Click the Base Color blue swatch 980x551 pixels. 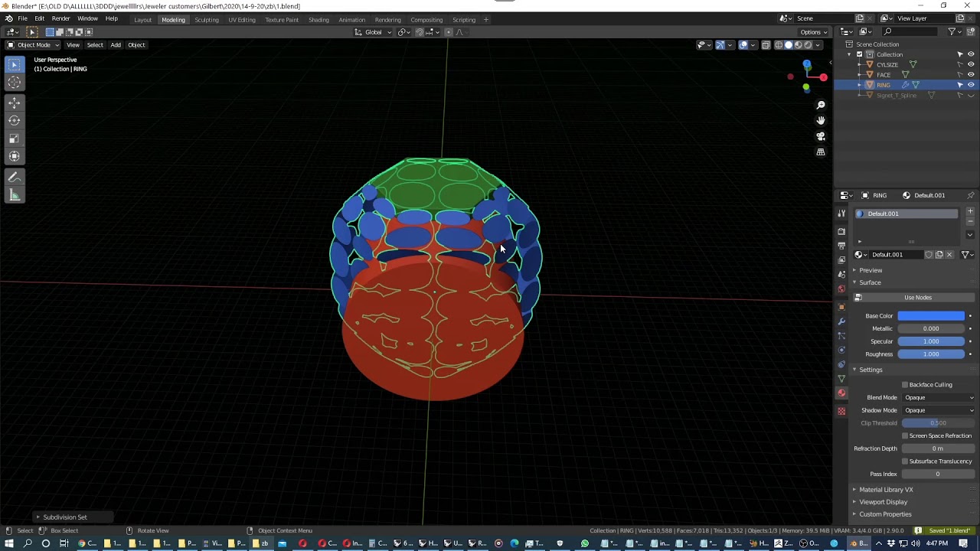click(x=931, y=316)
